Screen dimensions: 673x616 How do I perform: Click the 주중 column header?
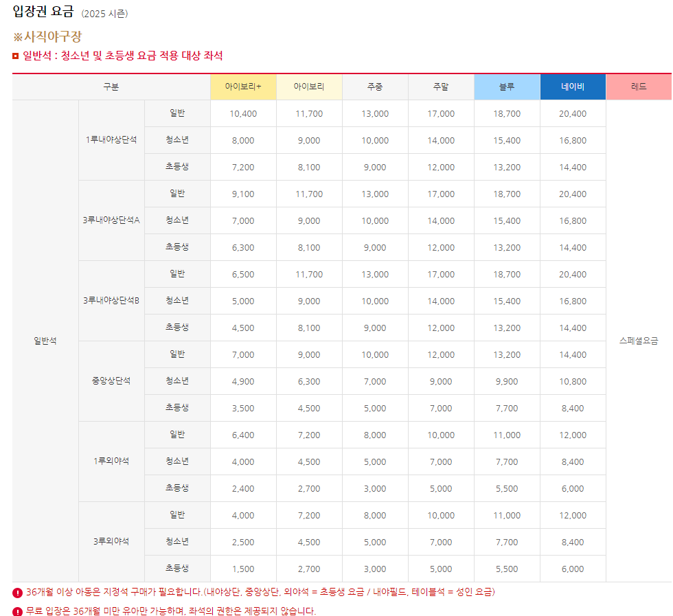tap(375, 87)
